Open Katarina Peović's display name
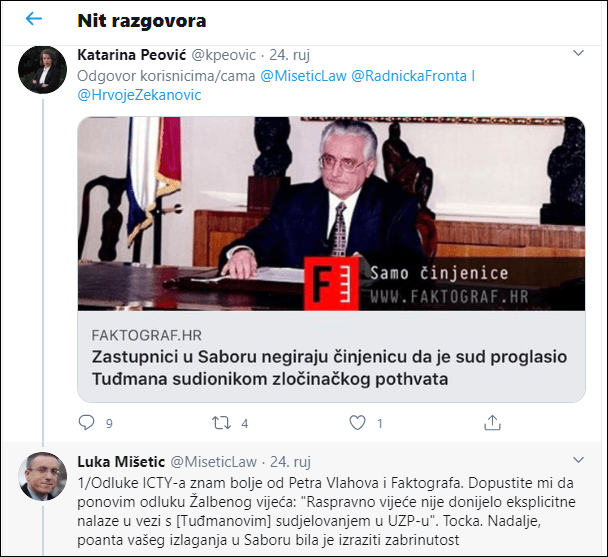Viewport: 608px width, 557px height. coord(132,55)
